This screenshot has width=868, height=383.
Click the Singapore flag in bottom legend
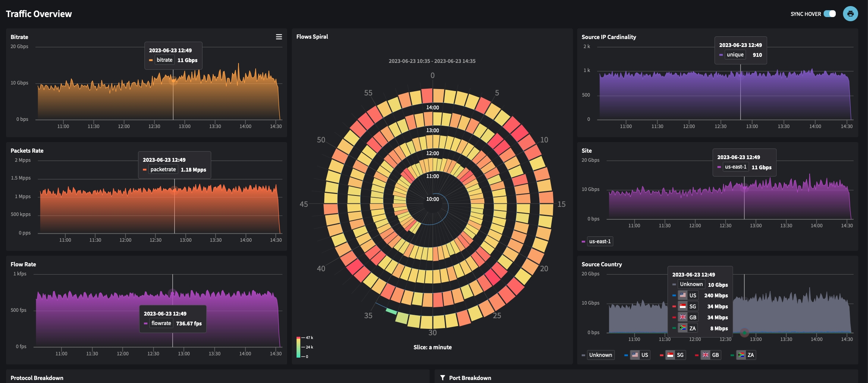pos(670,355)
